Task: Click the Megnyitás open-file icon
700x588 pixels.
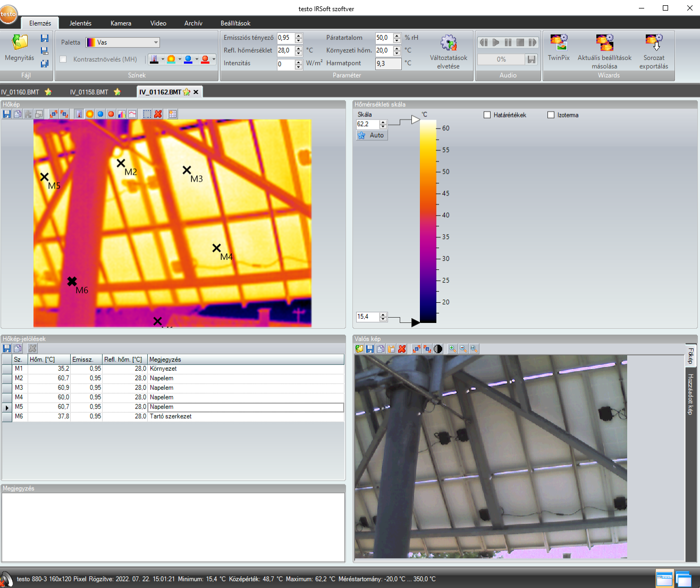Action: tap(20, 43)
